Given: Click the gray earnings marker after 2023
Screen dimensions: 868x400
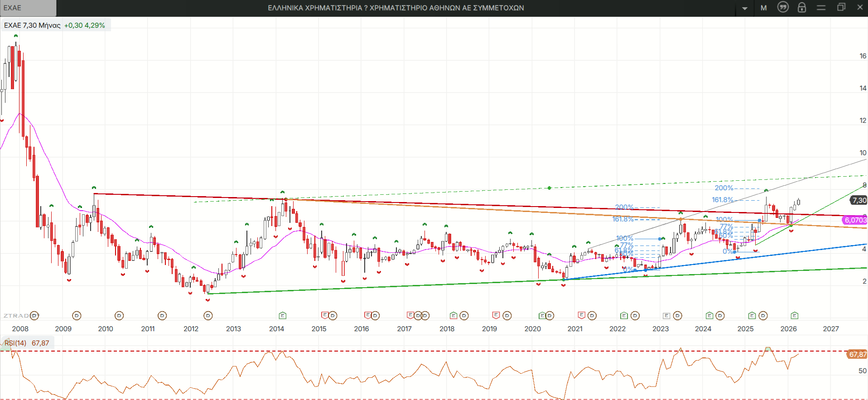Looking at the screenshot, I should (666, 315).
